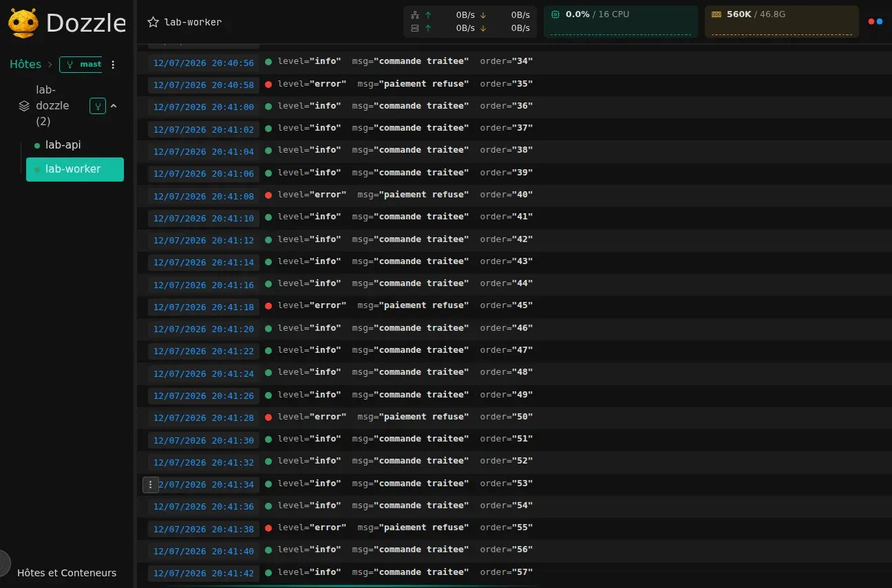The height and width of the screenshot is (588, 892).
Task: Select the log line with order="37"
Action: [x=514, y=129]
